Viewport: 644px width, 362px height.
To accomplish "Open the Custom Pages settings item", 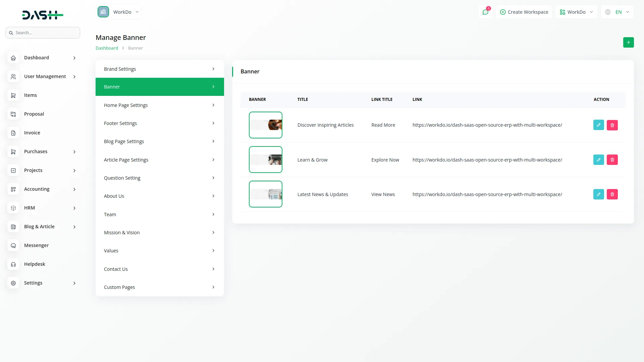I will click(160, 287).
